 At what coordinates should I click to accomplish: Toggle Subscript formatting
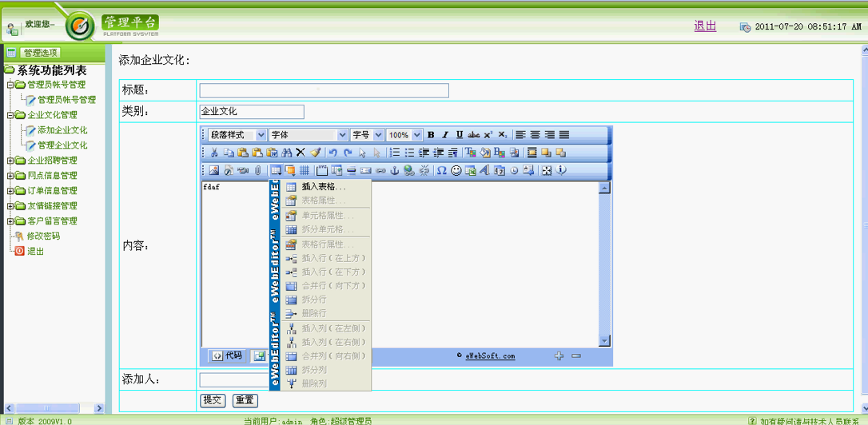pyautogui.click(x=502, y=134)
